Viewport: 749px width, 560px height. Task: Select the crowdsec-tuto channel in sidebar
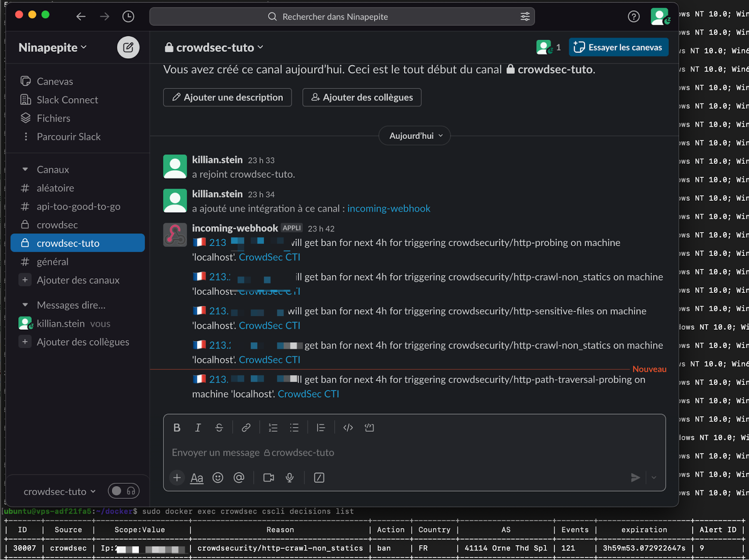coord(78,243)
